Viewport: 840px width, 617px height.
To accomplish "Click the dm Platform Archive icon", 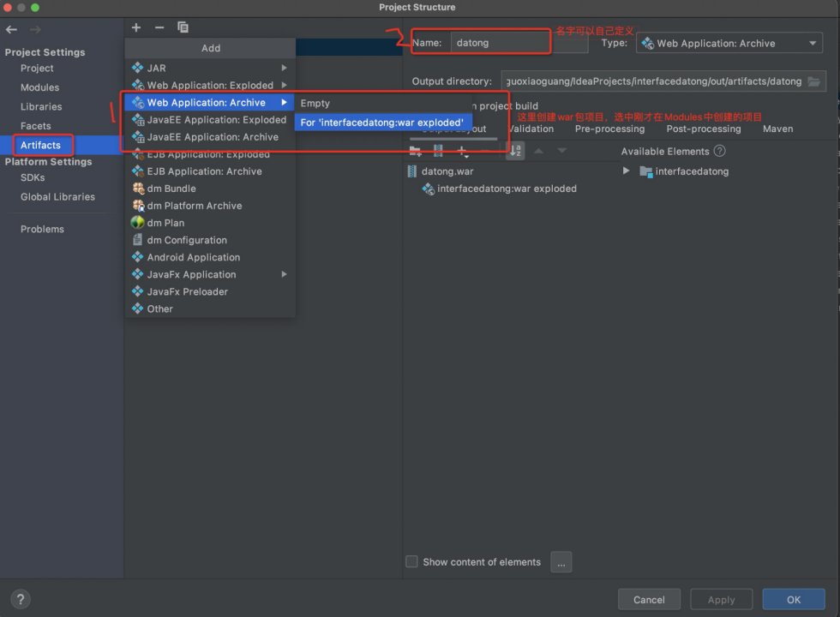I will [138, 205].
